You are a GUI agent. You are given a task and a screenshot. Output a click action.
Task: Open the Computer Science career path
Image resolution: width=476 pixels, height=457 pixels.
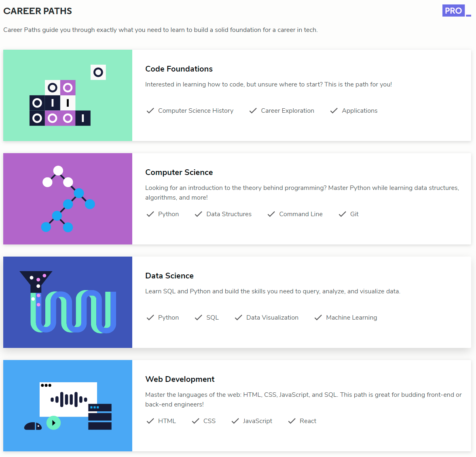(179, 173)
